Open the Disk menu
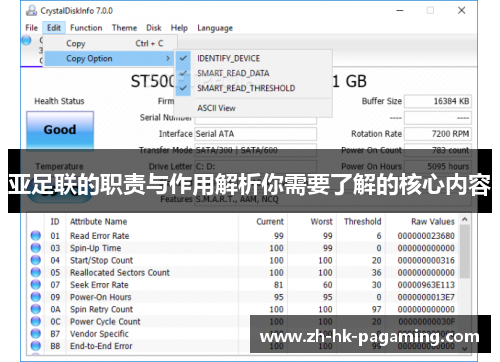This screenshot has height=362, width=500. pos(154,28)
